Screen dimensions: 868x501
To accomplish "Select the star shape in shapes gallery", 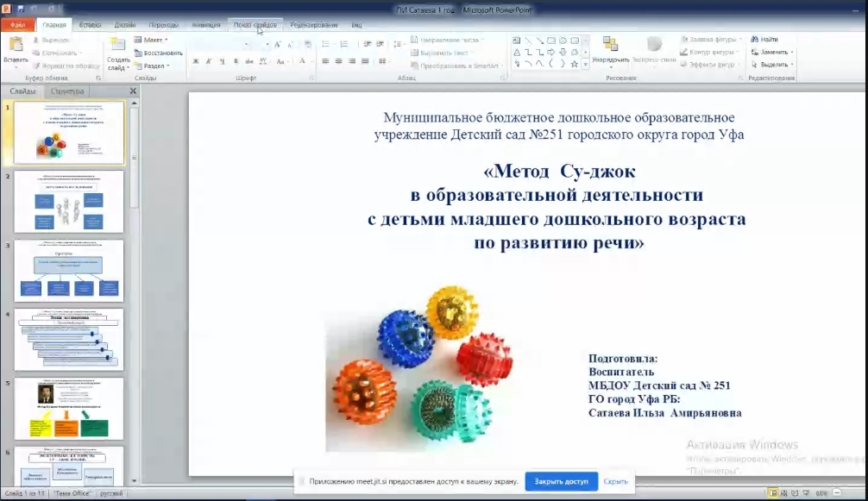I will [x=574, y=63].
